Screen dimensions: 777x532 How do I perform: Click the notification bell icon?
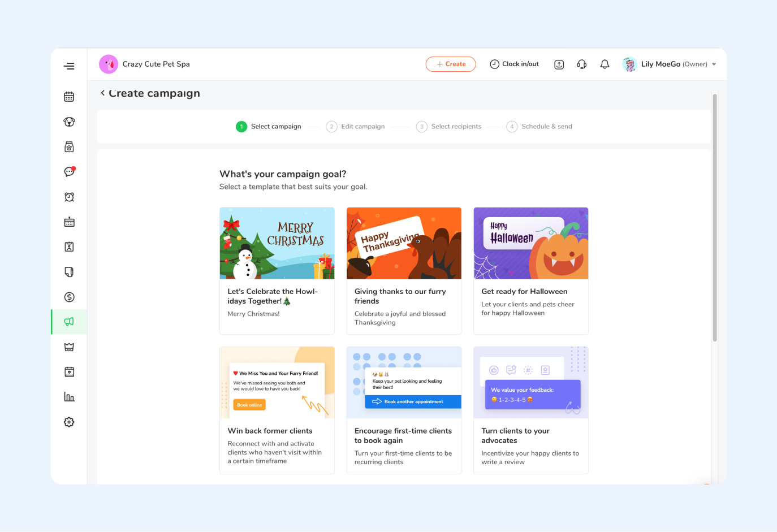(605, 64)
